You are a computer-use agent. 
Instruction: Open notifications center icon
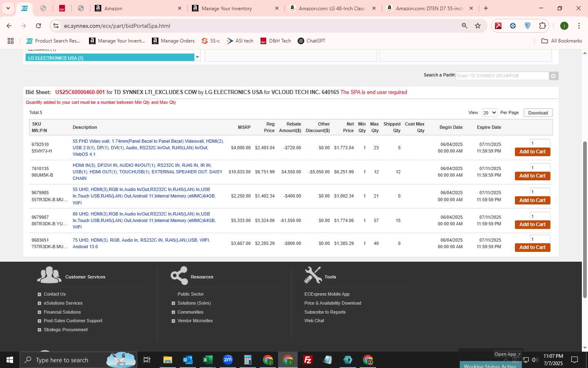tap(575, 360)
